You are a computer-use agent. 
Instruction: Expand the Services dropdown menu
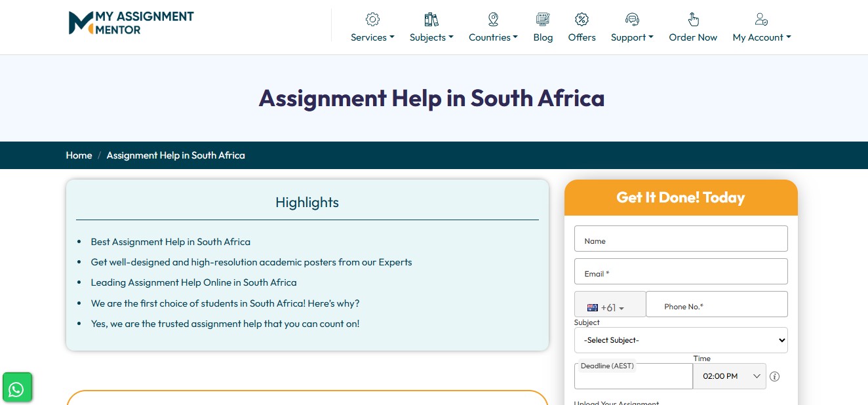(x=372, y=37)
